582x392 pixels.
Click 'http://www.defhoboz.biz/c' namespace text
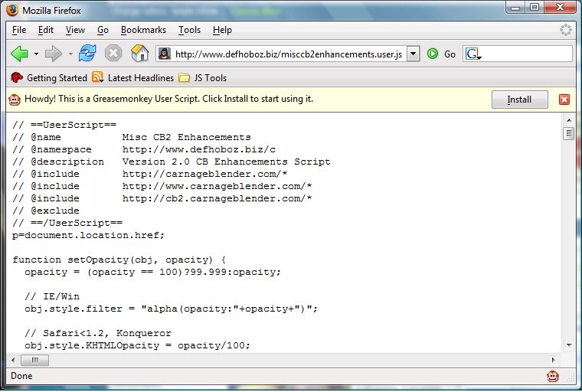(x=199, y=149)
